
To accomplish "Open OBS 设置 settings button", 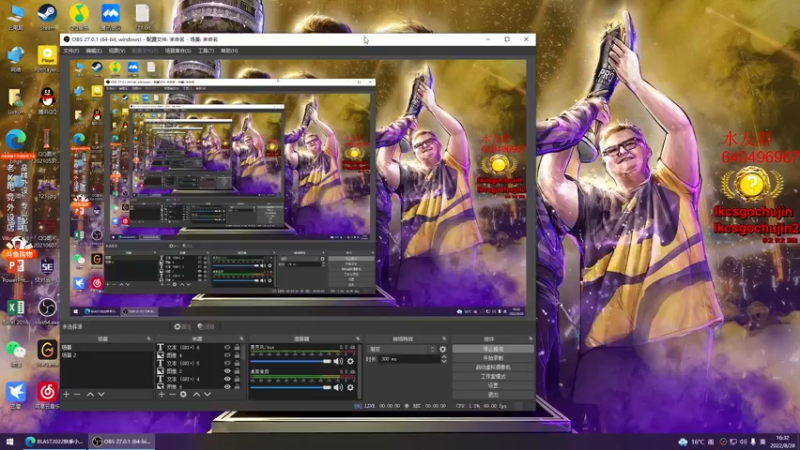I will (x=493, y=386).
